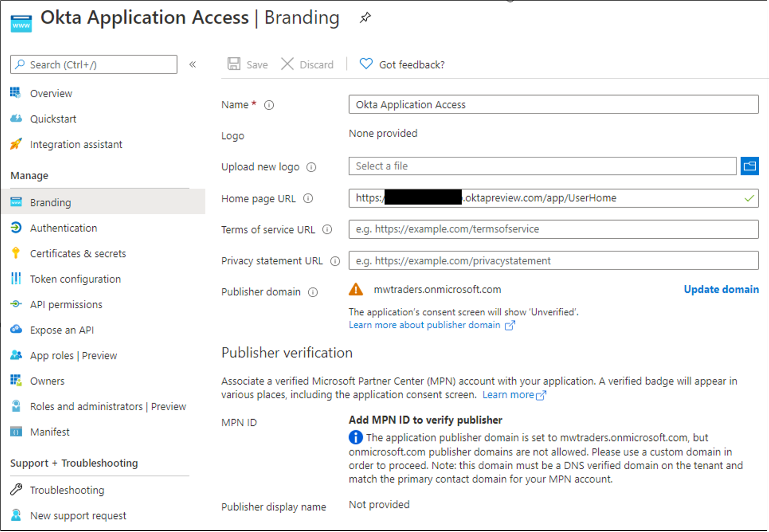Click the API permissions icon
Screen dimensions: 769x532
(x=16, y=304)
